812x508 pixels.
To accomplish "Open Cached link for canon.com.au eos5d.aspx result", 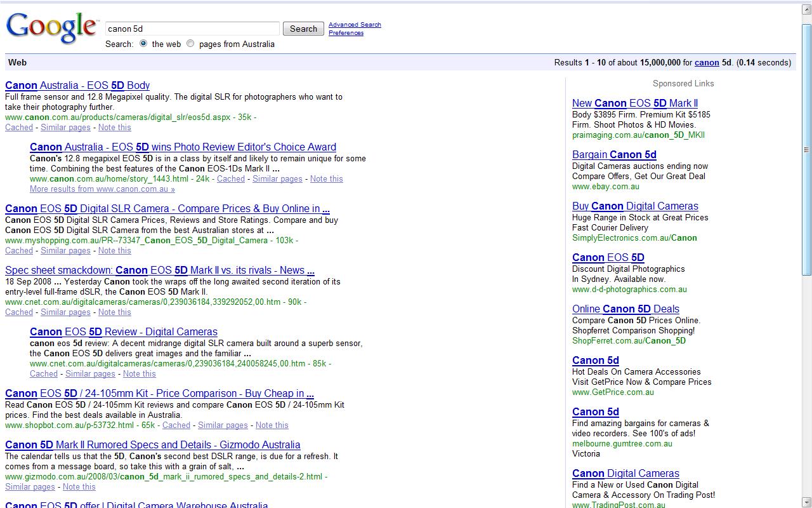I will point(19,127).
